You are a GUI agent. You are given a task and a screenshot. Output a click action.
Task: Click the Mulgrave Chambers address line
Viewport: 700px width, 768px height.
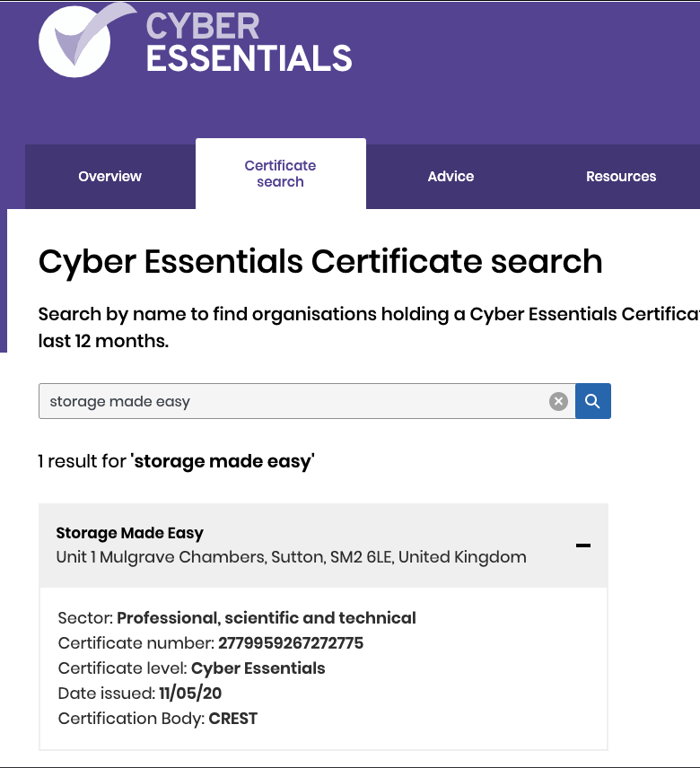coord(291,557)
